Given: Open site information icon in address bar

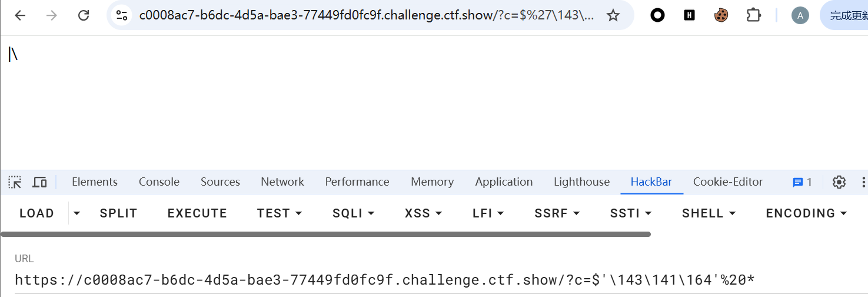Looking at the screenshot, I should (122, 16).
